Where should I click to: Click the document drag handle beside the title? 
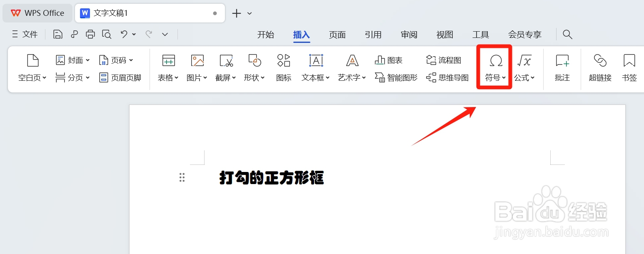182,177
